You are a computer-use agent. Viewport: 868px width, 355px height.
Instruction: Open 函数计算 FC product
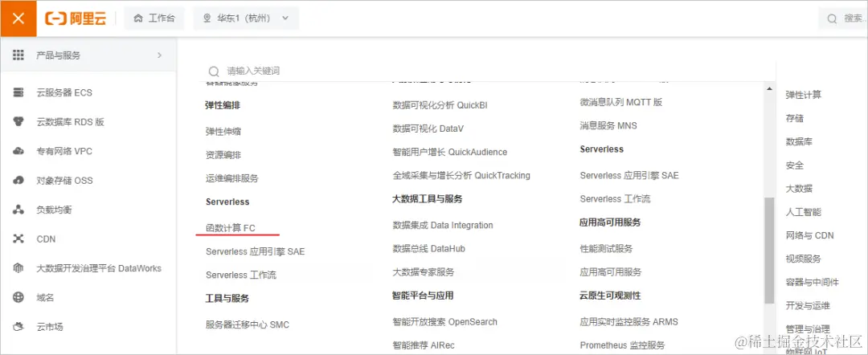click(231, 228)
